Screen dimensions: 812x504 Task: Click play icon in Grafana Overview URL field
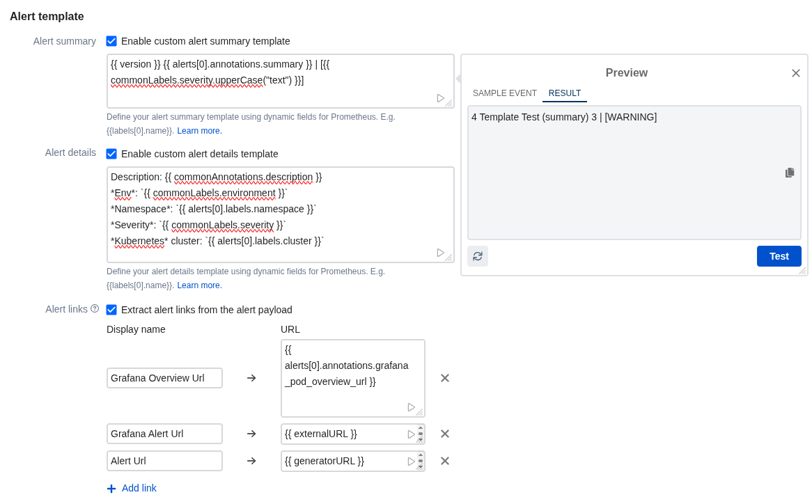click(411, 407)
